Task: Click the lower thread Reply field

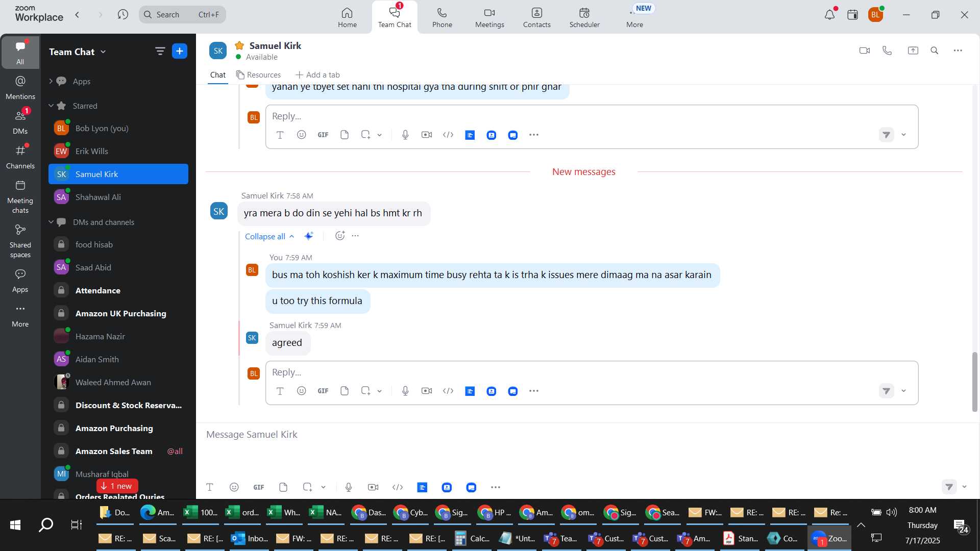Action: click(592, 372)
